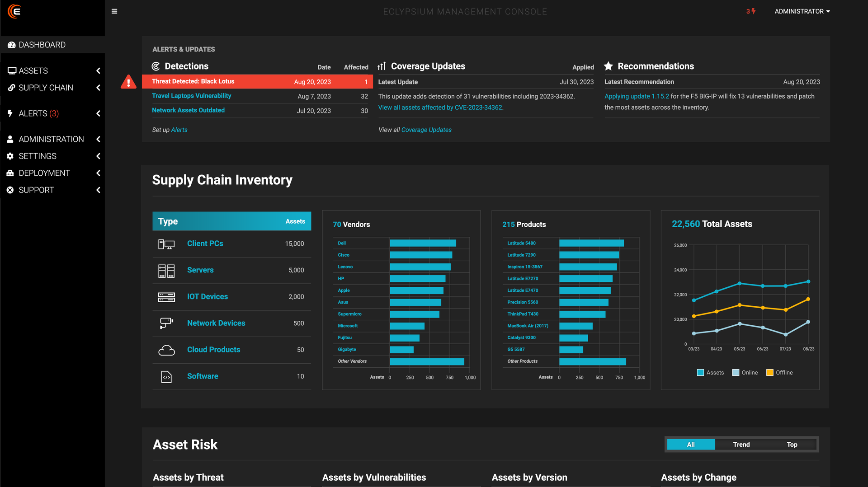Click the dashboard gauge icon in sidebar

click(12, 45)
